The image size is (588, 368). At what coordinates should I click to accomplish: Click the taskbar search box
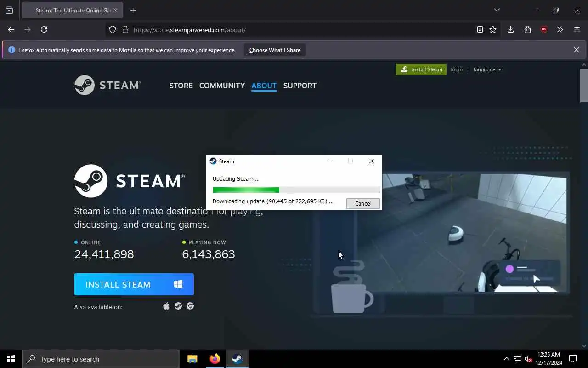[x=101, y=359]
